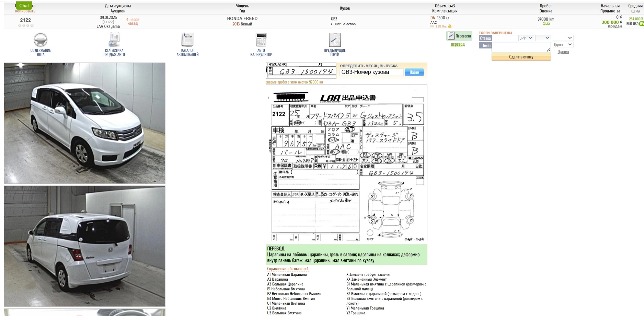644x316 pixels.
Task: Switch price currency to USD
Action: point(635,24)
